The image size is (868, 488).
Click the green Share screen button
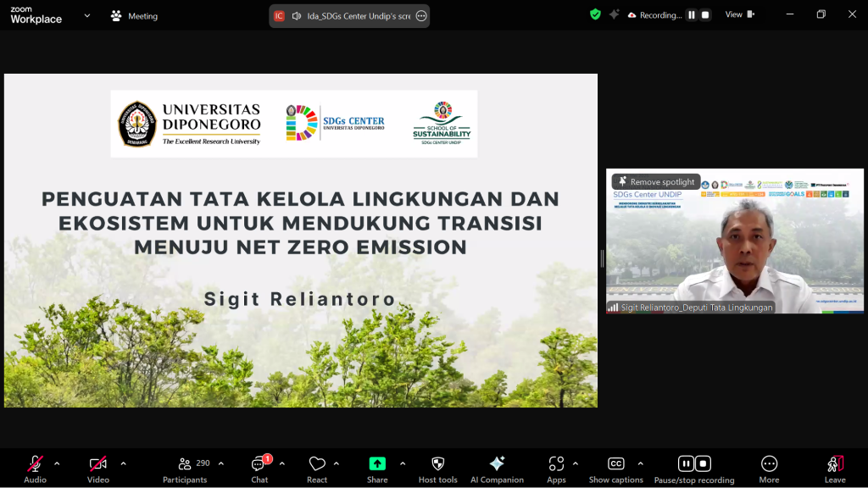(x=377, y=469)
